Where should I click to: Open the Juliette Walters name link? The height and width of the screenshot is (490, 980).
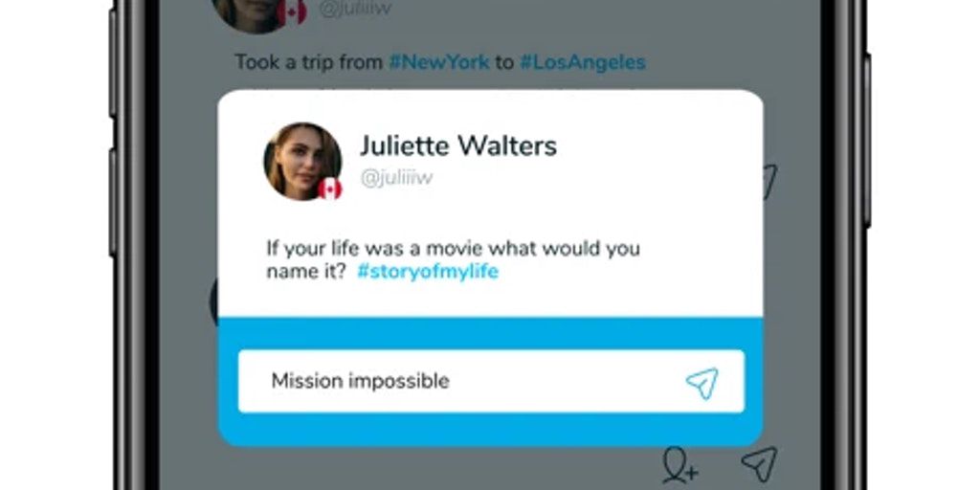(458, 146)
